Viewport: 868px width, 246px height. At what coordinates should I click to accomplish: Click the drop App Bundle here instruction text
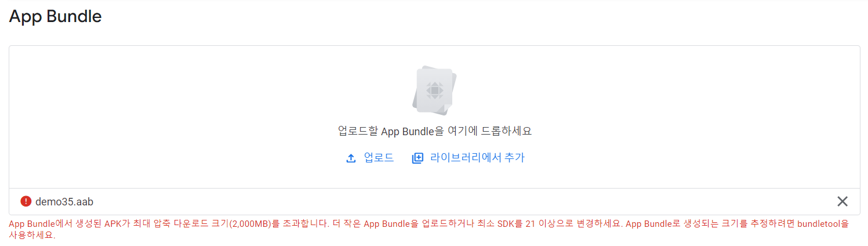[435, 131]
